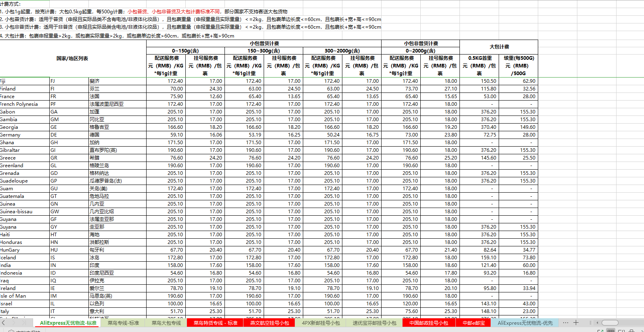This screenshot has height=332, width=644.
Task: Click the 159.10 cell in Iceland's row
Action: click(x=479, y=258)
